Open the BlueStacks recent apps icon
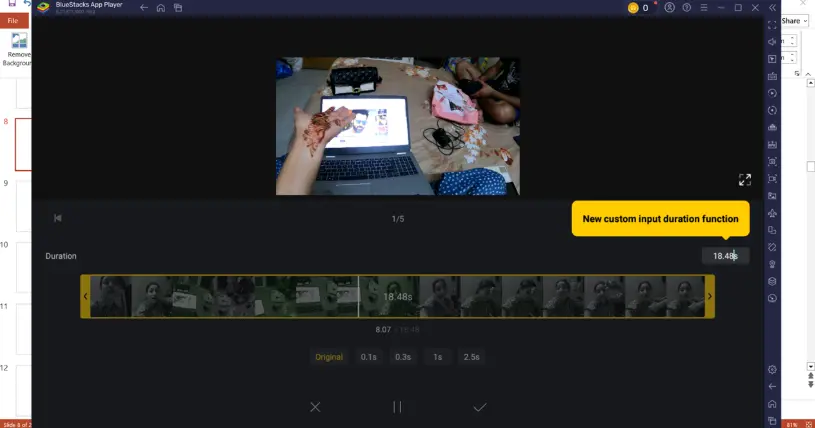The image size is (815, 428). coord(178,8)
